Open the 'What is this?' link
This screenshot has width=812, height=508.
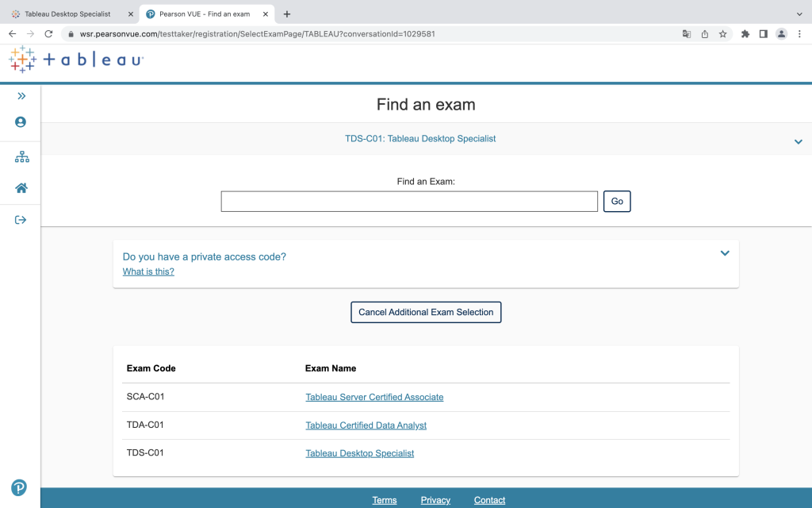[148, 271]
